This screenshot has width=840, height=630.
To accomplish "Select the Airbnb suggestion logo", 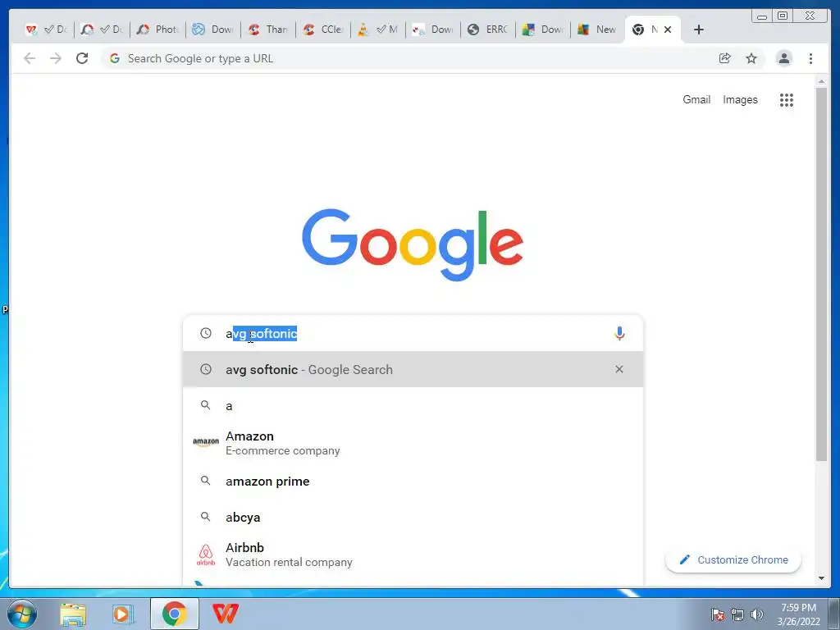I will click(x=206, y=555).
